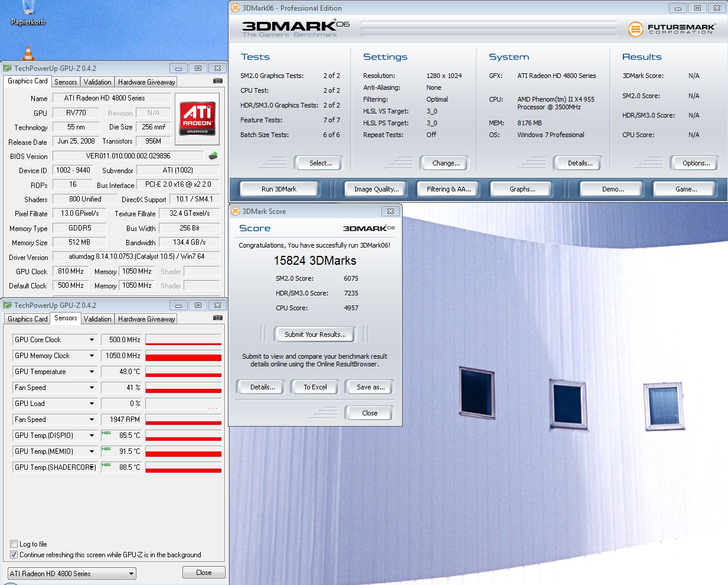Click the Futuremark Corporation logo
The width and height of the screenshot is (728, 585).
pos(672,28)
